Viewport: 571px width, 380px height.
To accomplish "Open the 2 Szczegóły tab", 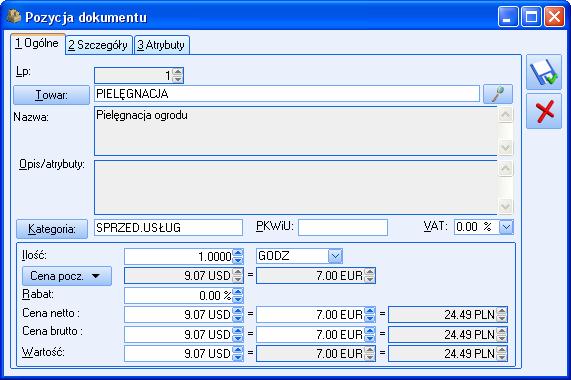I will pyautogui.click(x=98, y=45).
